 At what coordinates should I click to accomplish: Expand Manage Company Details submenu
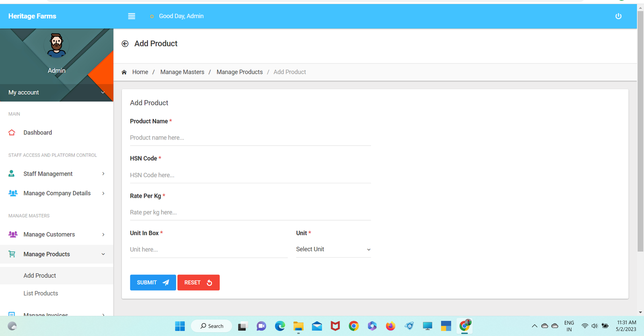[x=56, y=193]
